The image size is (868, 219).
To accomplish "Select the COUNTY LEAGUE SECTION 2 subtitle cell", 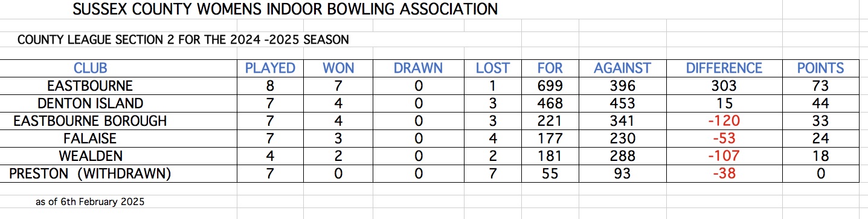I will click(x=183, y=41).
